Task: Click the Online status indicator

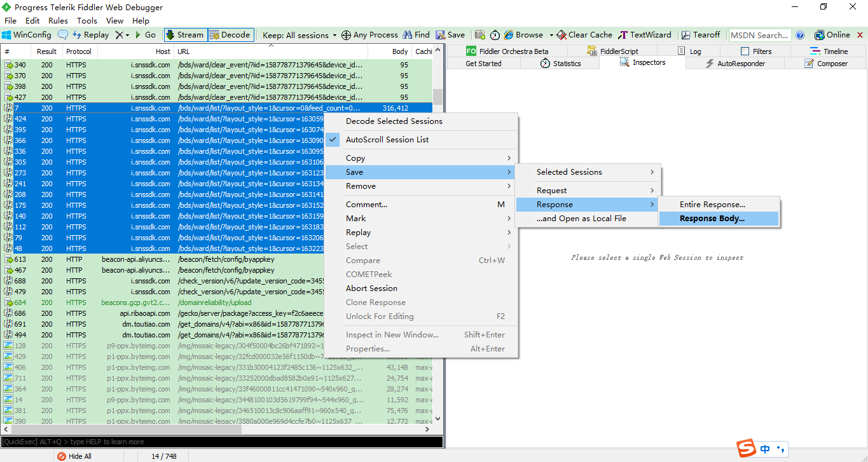Action: [x=832, y=35]
